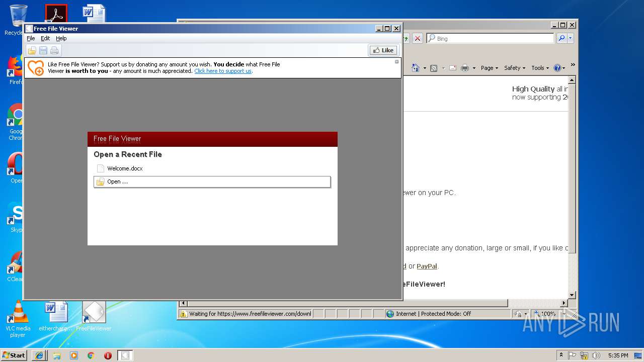Image resolution: width=644 pixels, height=362 pixels.
Task: Open the Tools dropdown menu in IE
Action: pyautogui.click(x=540, y=68)
